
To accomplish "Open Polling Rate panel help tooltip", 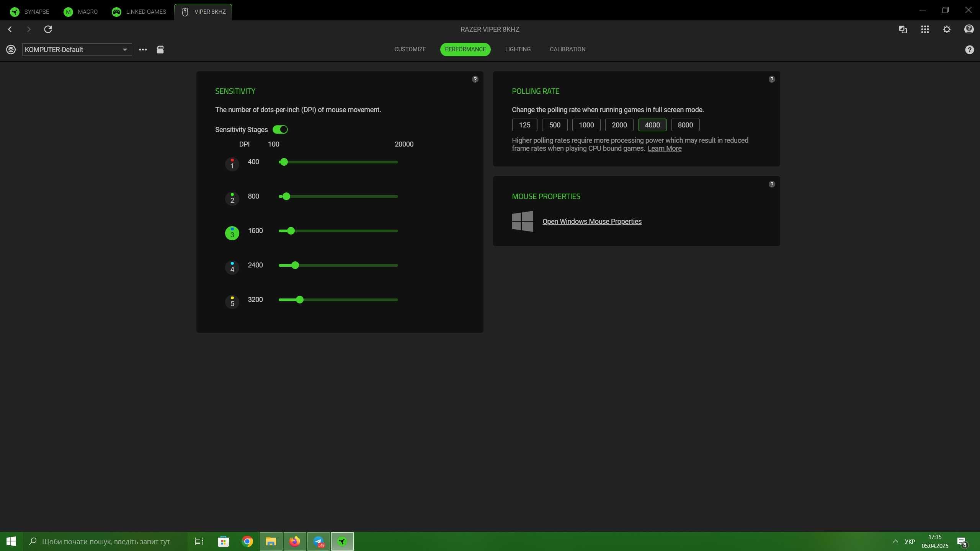I will pyautogui.click(x=772, y=79).
